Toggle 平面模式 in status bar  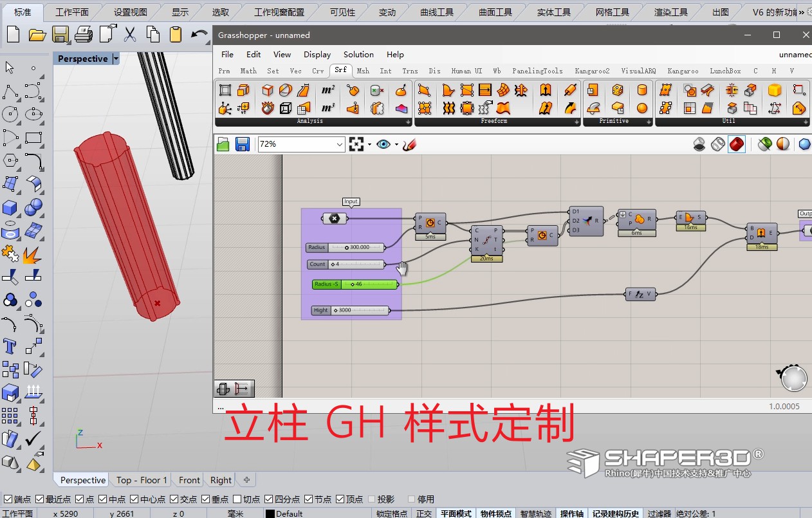(456, 513)
